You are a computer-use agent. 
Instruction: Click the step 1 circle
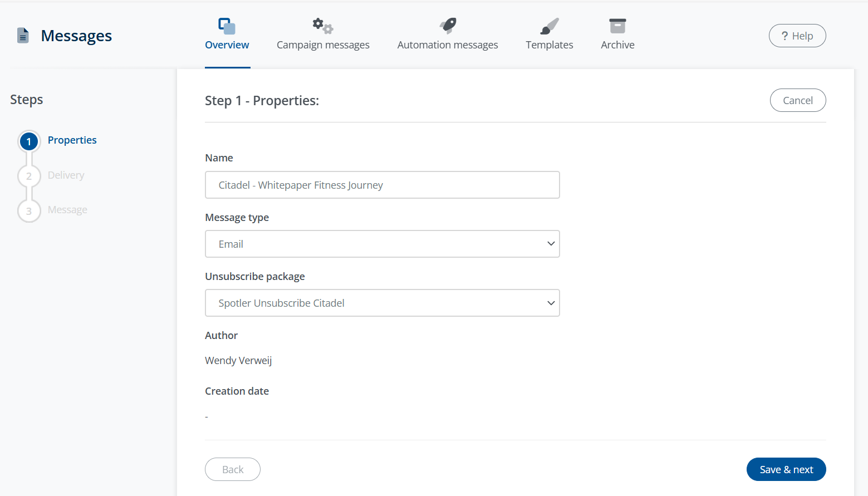click(x=29, y=142)
